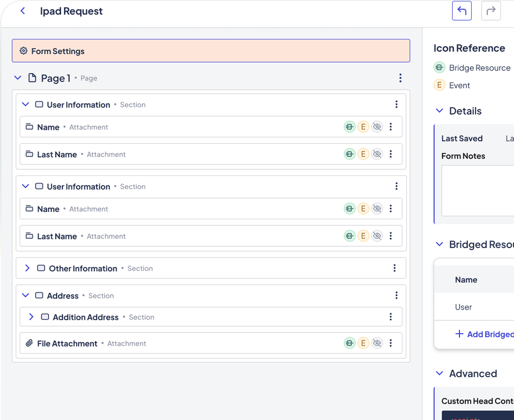Click the Event icon on the Last Name field

click(x=363, y=154)
